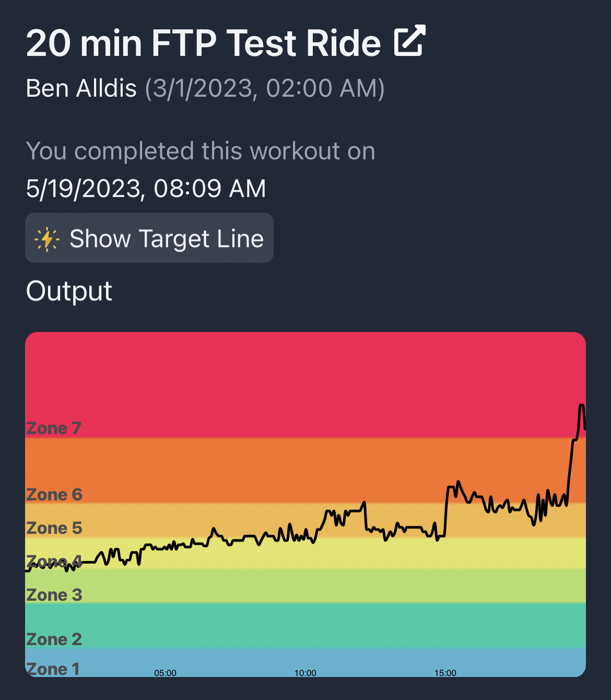
Task: Click the Zone 3 label
Action: 54,595
